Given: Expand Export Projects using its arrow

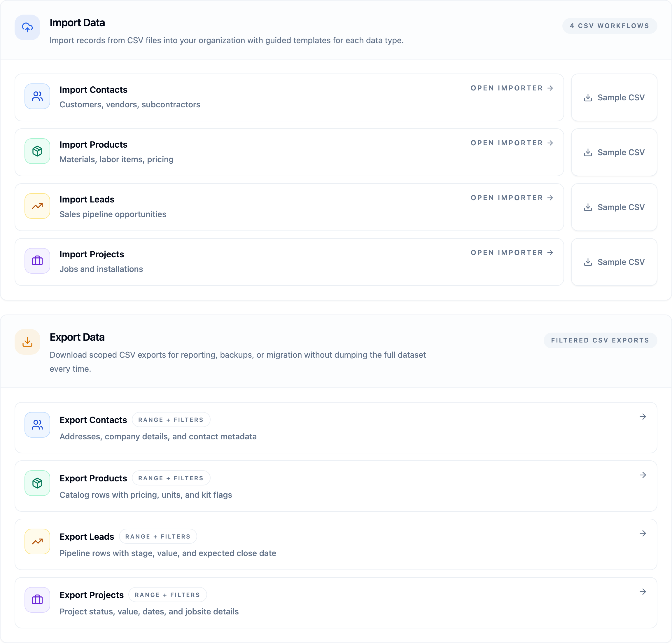Looking at the screenshot, I should (643, 592).
